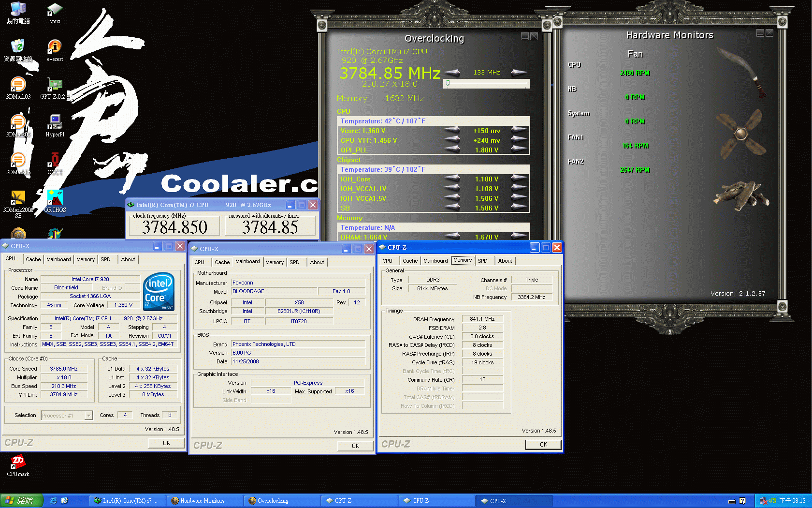812x508 pixels.
Task: Launch the GPU-Z desktop shortcut
Action: click(55, 88)
